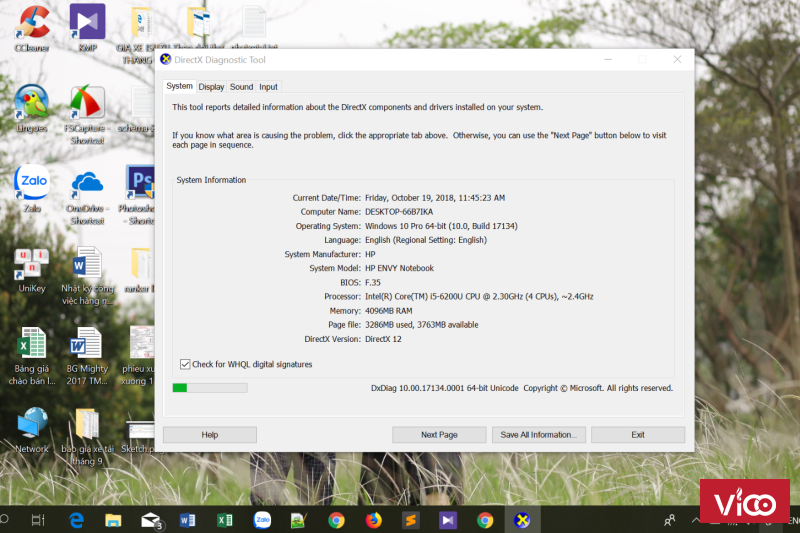Open Firefox from the taskbar
The image size is (800, 533).
373,520
